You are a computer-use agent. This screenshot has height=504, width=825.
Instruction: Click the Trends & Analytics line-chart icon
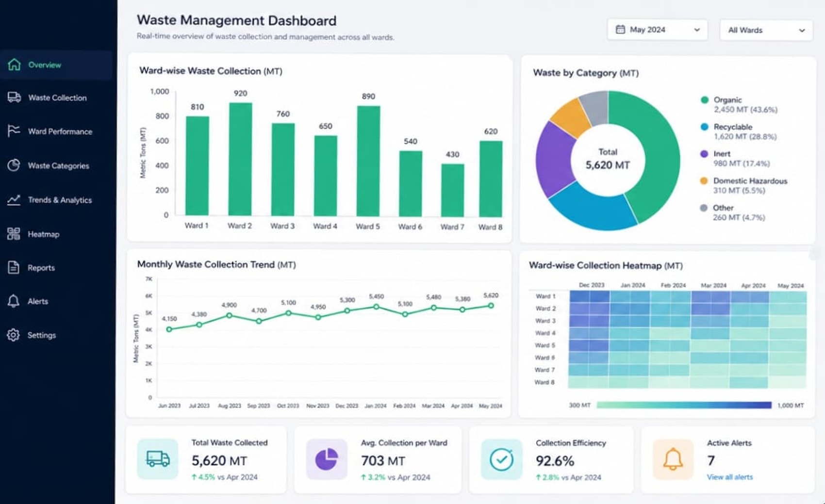click(14, 200)
